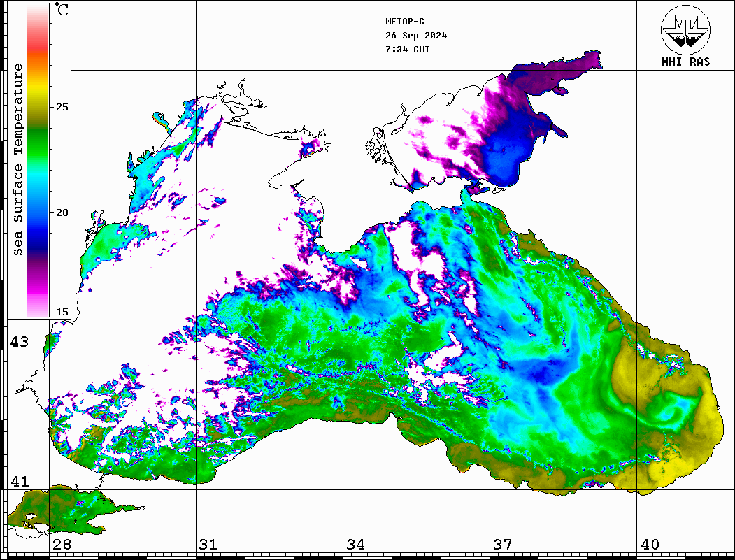This screenshot has height=560, width=735.
Task: Click longitude label 31
Action: click(x=208, y=545)
